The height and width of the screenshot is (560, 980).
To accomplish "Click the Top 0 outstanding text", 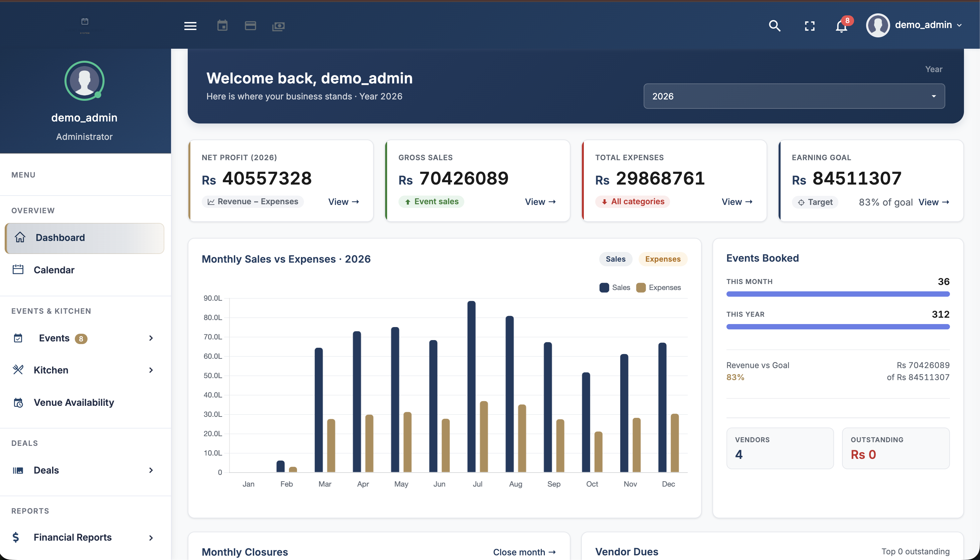I will click(915, 552).
